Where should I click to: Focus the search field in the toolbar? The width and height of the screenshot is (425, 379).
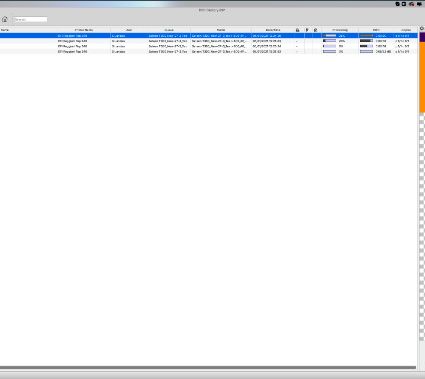click(x=30, y=20)
